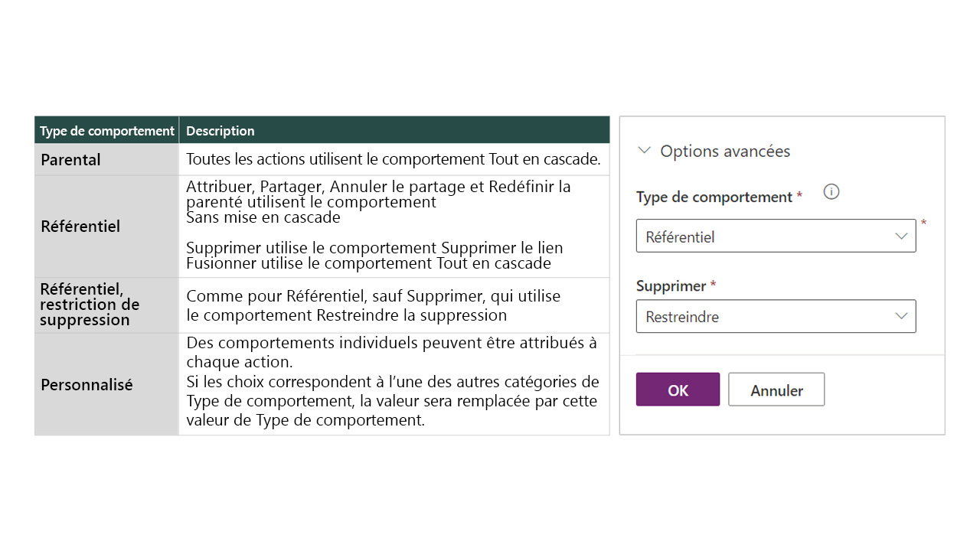Click the collapse arrow beside Options avancées
The height and width of the screenshot is (551, 980).
tap(643, 151)
